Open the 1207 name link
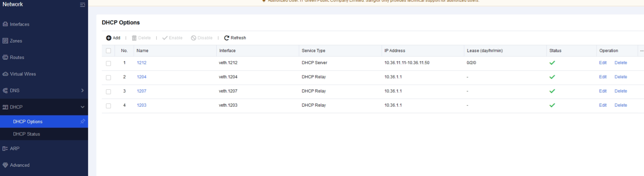The image size is (644, 176). click(x=141, y=91)
